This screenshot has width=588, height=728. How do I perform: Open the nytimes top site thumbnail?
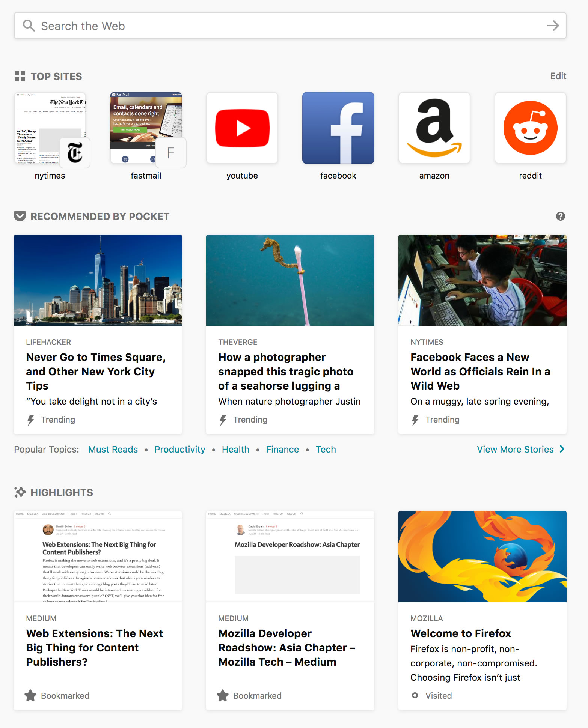(x=50, y=128)
